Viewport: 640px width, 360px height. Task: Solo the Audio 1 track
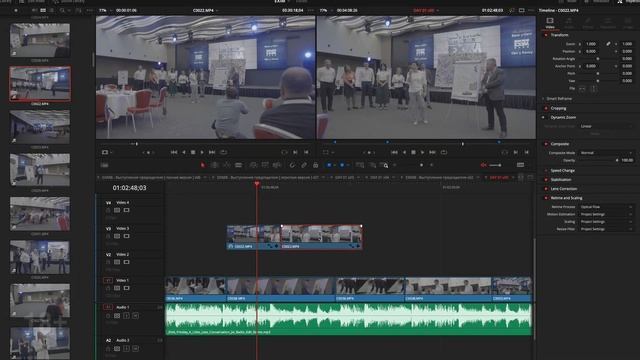[127, 316]
